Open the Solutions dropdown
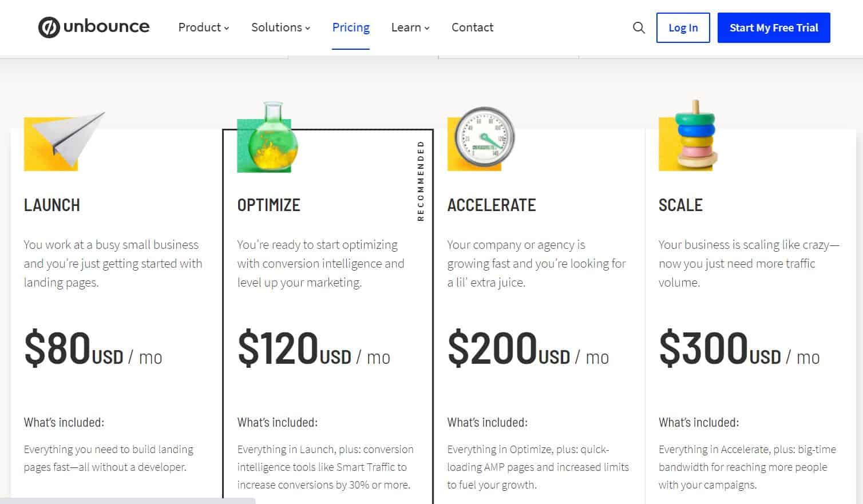863x504 pixels. coord(280,27)
